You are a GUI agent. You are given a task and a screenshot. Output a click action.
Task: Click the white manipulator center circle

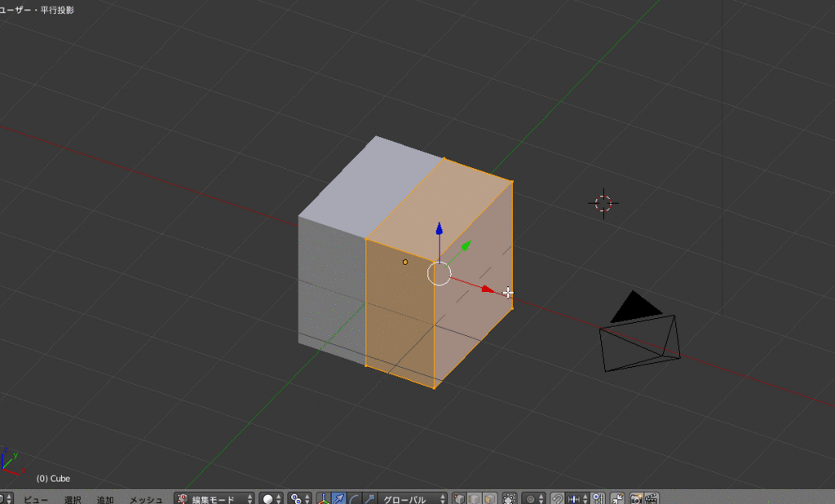point(440,273)
